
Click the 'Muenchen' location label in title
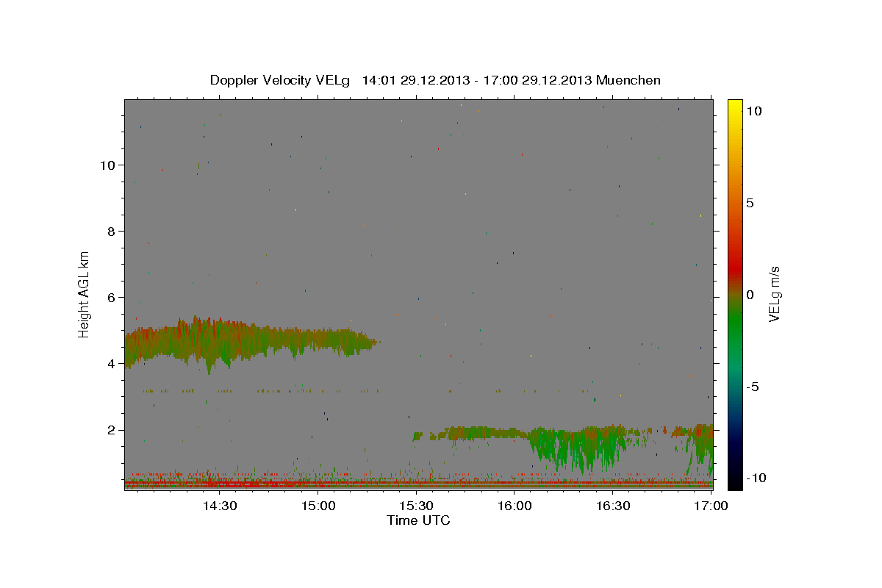click(x=628, y=80)
